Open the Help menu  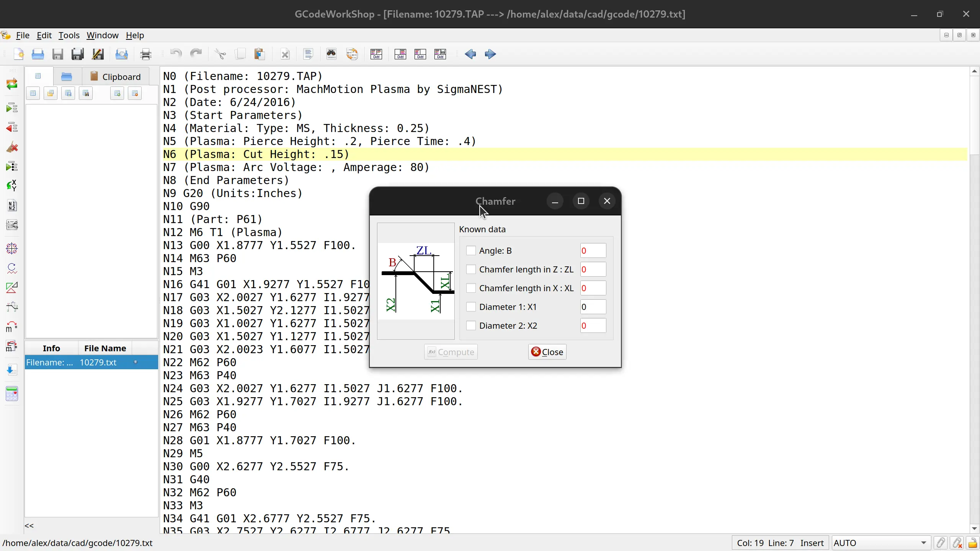(135, 35)
